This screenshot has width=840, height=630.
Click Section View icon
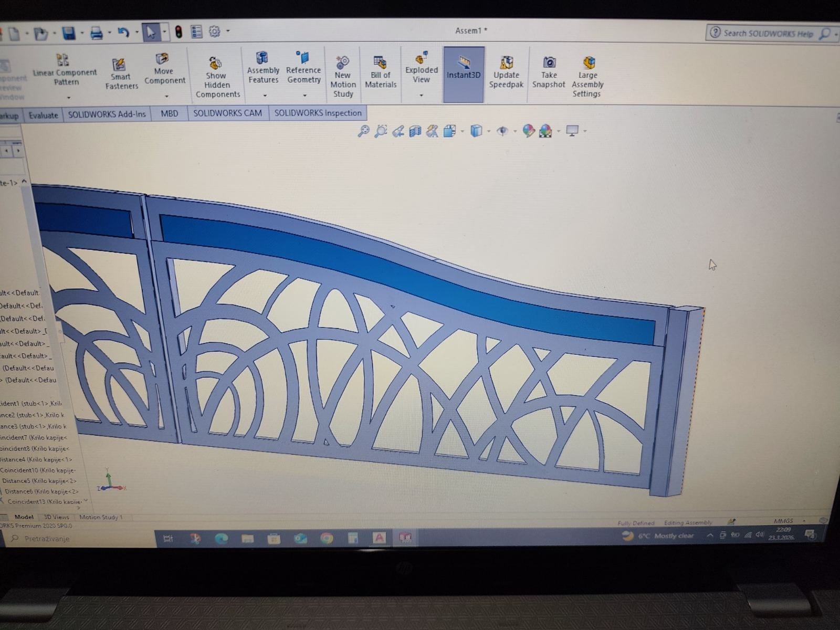[415, 131]
